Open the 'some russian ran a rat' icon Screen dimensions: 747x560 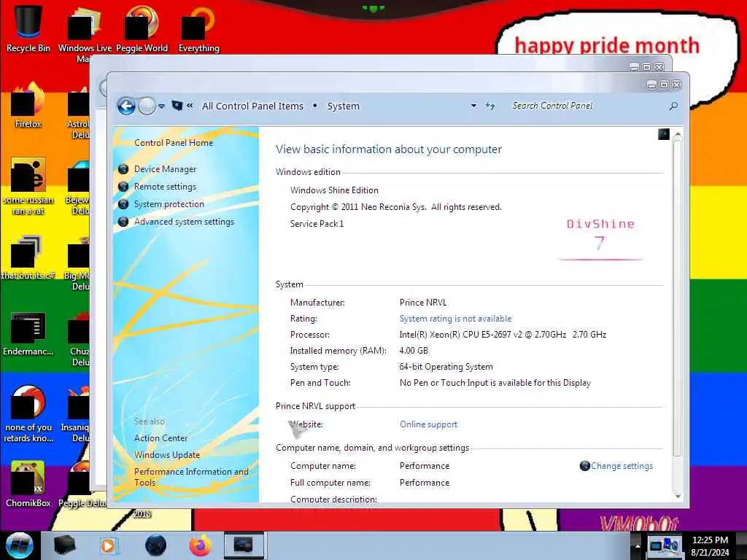[x=28, y=186]
